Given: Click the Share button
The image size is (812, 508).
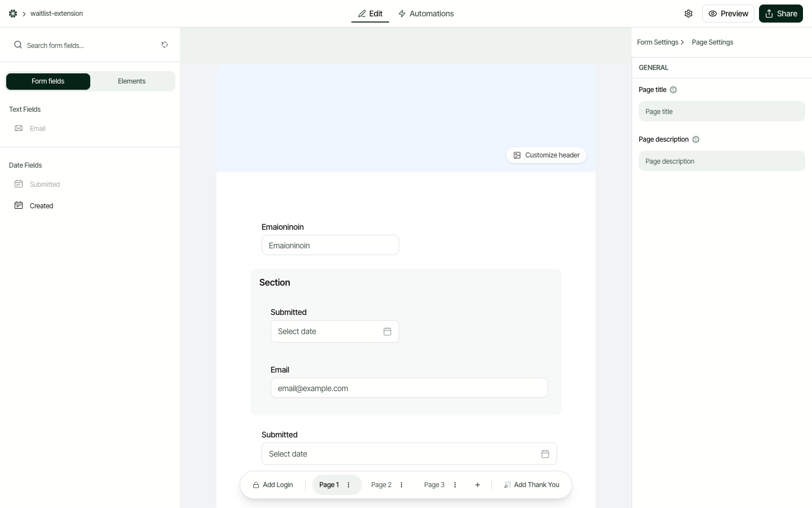Looking at the screenshot, I should pyautogui.click(x=781, y=14).
